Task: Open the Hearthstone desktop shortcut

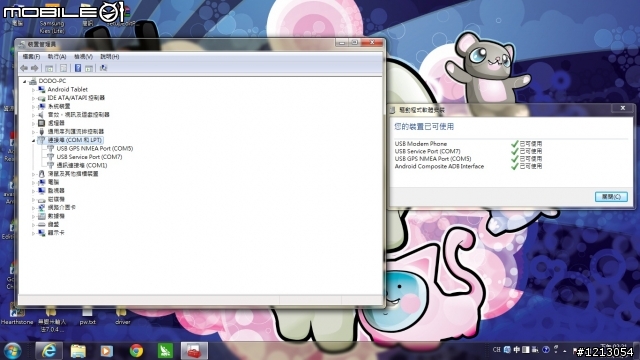Action: (17, 316)
